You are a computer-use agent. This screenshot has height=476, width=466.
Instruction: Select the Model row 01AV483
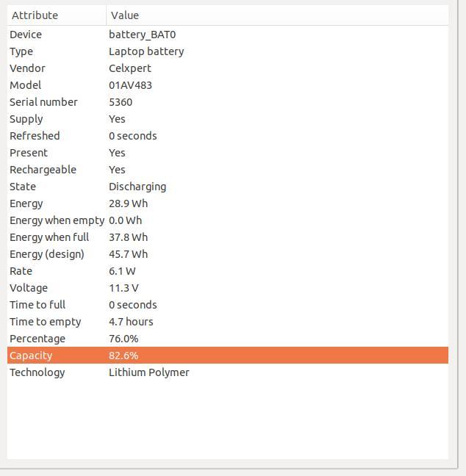point(228,85)
